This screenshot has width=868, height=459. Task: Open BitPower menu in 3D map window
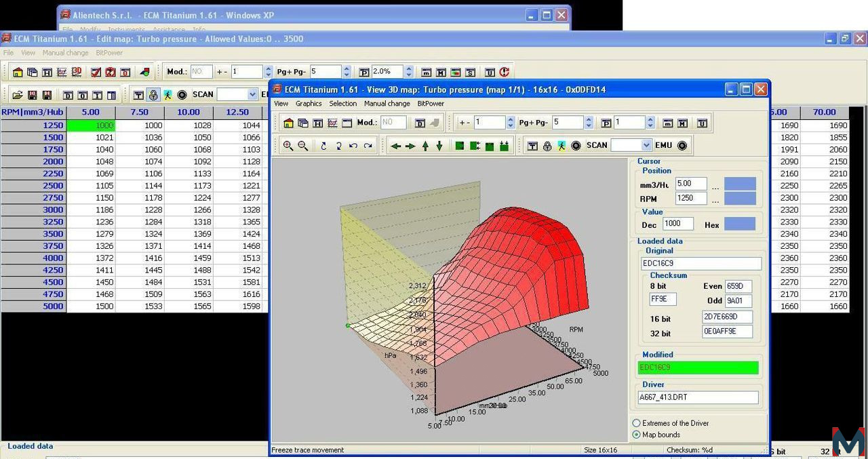431,104
